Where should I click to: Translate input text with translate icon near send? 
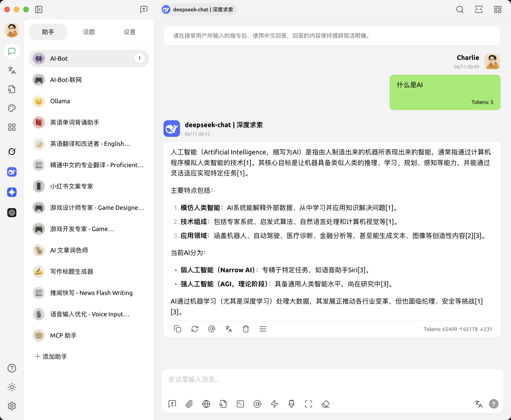click(478, 404)
